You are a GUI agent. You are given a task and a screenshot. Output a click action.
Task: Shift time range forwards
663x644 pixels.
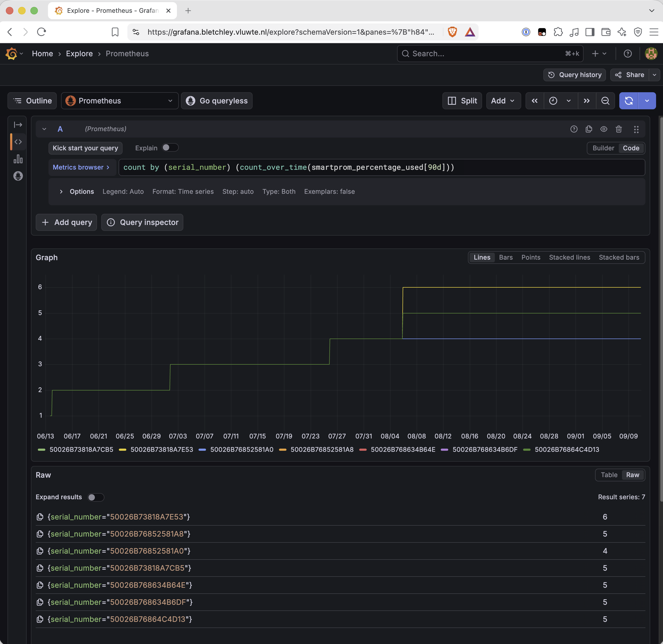[587, 101]
